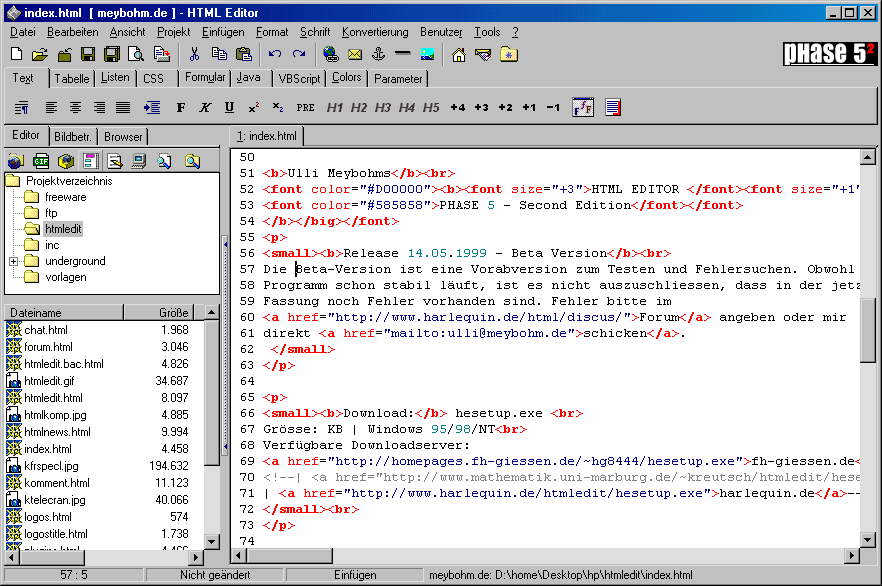Image resolution: width=882 pixels, height=586 pixels.
Task: Select chat.html in the file list
Action: coord(46,330)
